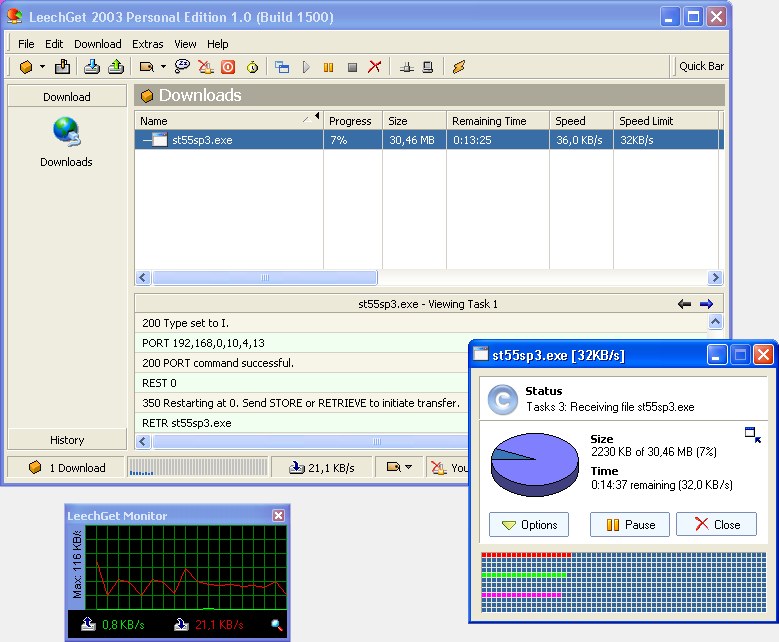This screenshot has width=779, height=642.
Task: Click the speech bubble toolbar icon
Action: (x=182, y=67)
